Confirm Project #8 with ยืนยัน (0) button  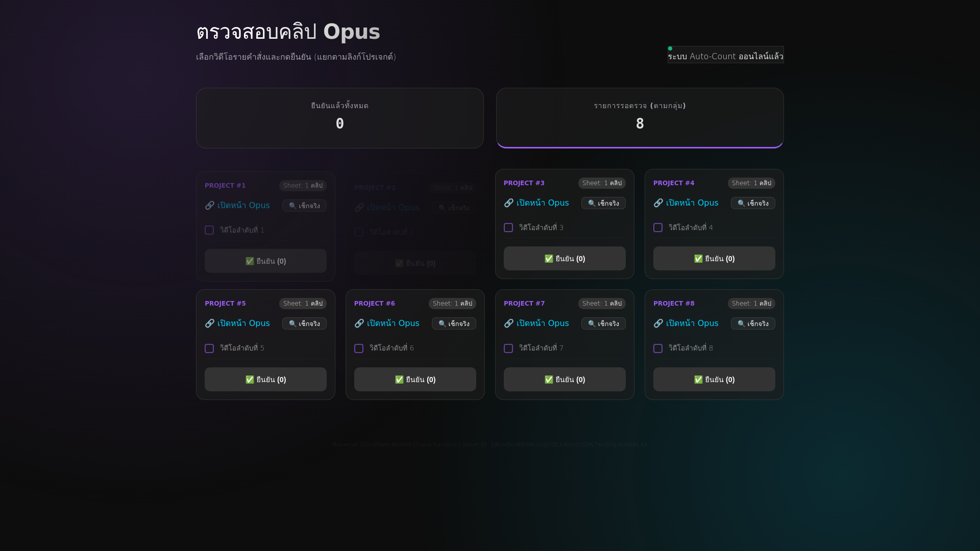(x=714, y=380)
